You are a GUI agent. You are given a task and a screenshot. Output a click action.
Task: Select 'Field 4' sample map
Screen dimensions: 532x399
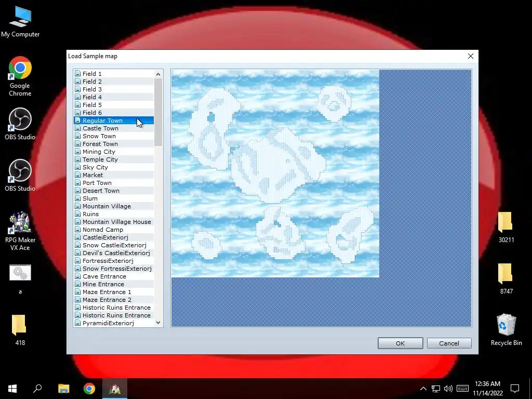pyautogui.click(x=114, y=97)
